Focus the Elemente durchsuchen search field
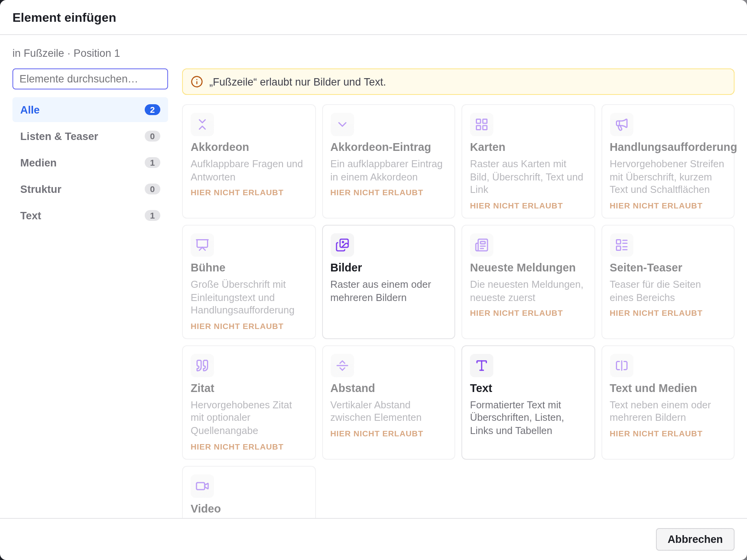This screenshot has height=560, width=747. [x=90, y=79]
